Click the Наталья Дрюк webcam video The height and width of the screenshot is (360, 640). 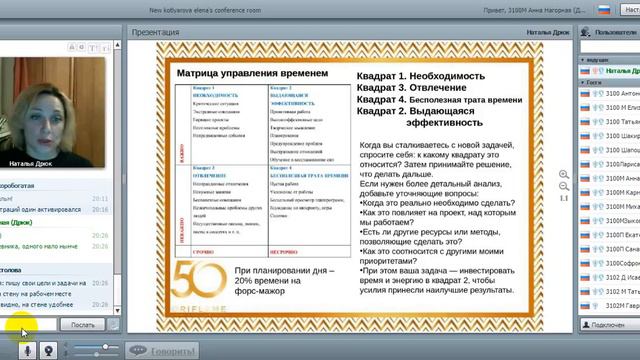pyautogui.click(x=52, y=112)
